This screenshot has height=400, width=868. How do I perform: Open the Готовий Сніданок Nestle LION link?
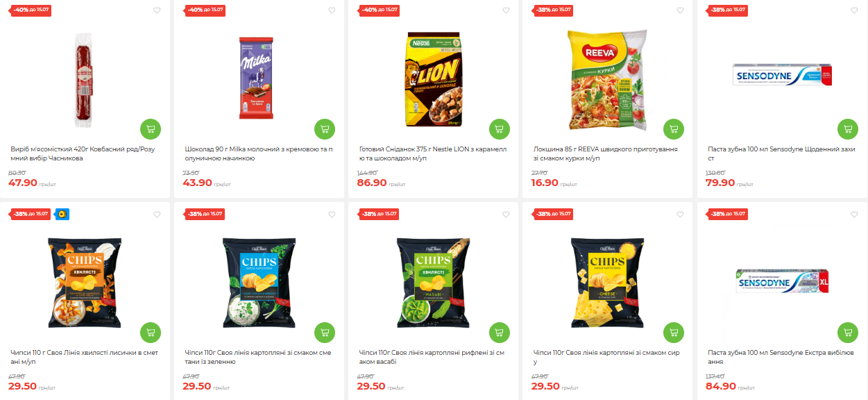pyautogui.click(x=433, y=153)
